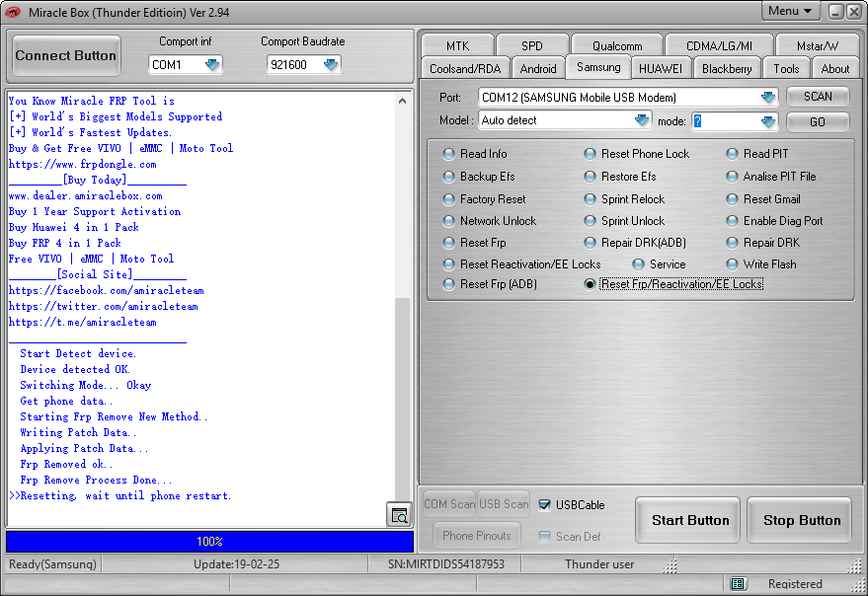Click the COM Scan button

coord(449,504)
